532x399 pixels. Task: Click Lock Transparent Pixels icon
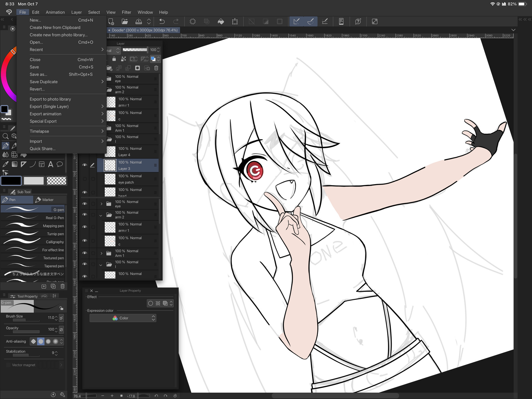point(124,59)
